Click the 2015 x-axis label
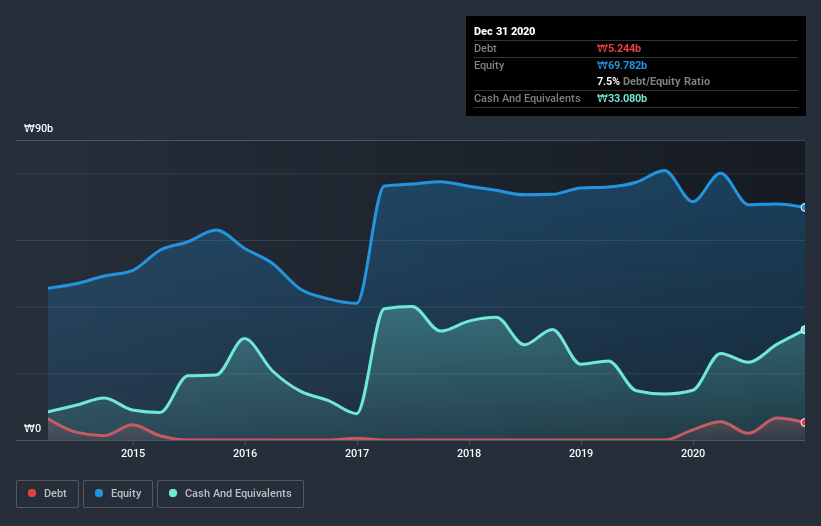The width and height of the screenshot is (821, 526). tap(133, 453)
